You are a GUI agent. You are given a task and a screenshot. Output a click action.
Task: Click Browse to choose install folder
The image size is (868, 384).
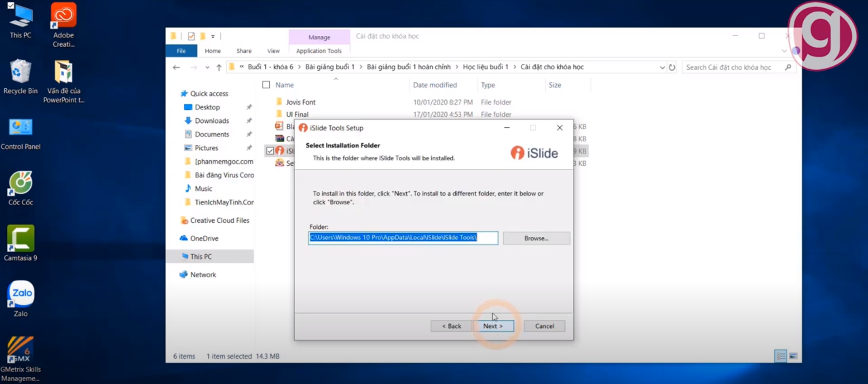coord(536,238)
